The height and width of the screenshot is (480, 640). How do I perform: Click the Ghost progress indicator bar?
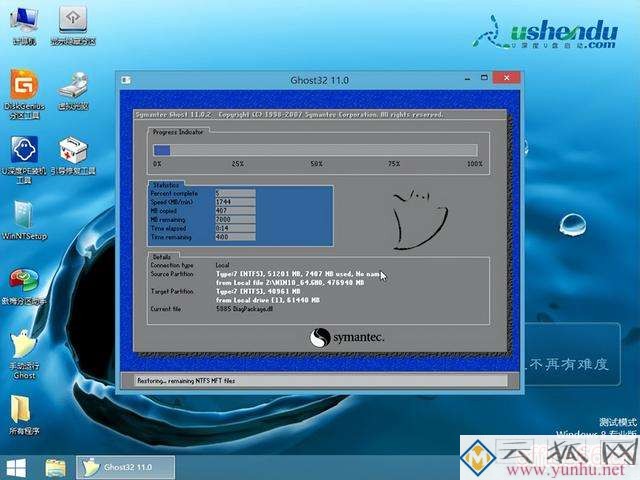(x=315, y=150)
